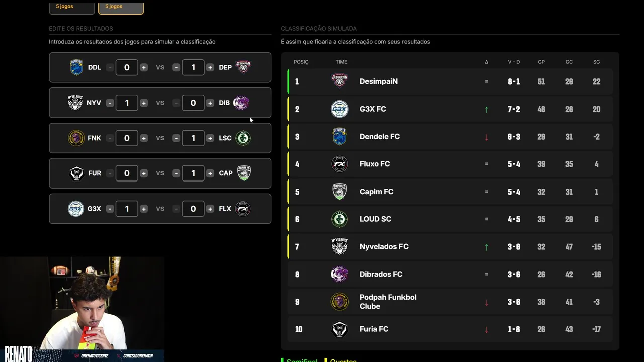This screenshot has height=362, width=644.
Task: Click the Fluxo FC logo in standings table
Action: (340, 164)
